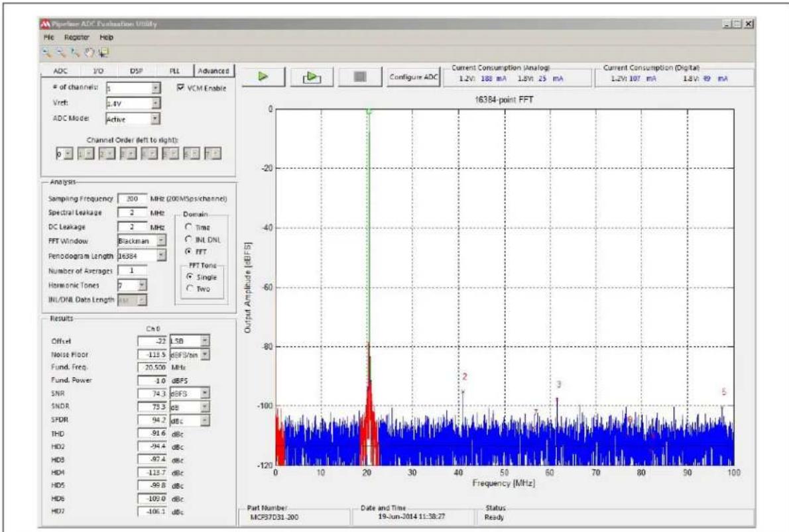Click the date and time 19-Jun-2014 value
Viewport: 789px width, 532px height.
[412, 516]
